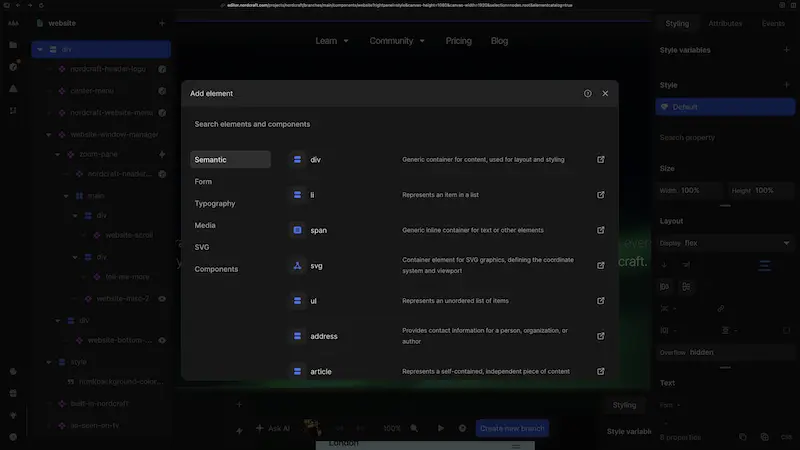Choose the div element icon in list
The height and width of the screenshot is (450, 800).
click(x=297, y=160)
